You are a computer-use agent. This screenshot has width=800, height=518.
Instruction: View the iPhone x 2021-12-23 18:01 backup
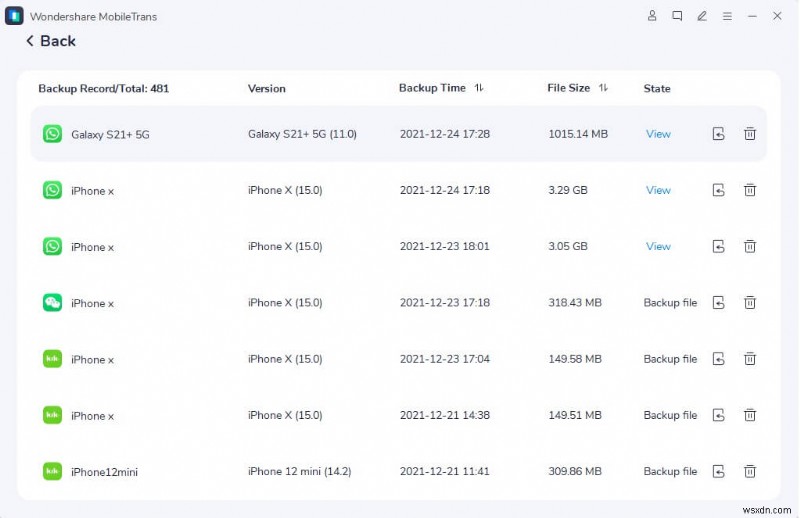[x=658, y=246]
